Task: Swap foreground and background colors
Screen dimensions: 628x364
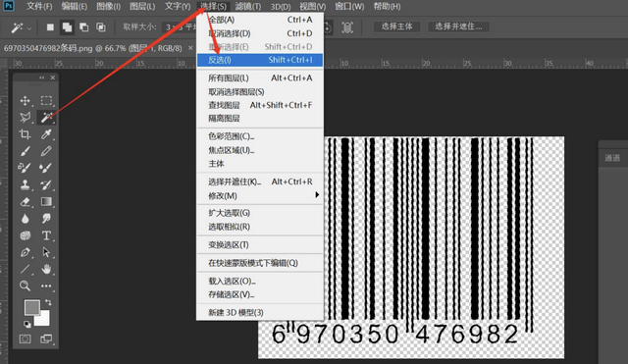Action: [x=48, y=302]
